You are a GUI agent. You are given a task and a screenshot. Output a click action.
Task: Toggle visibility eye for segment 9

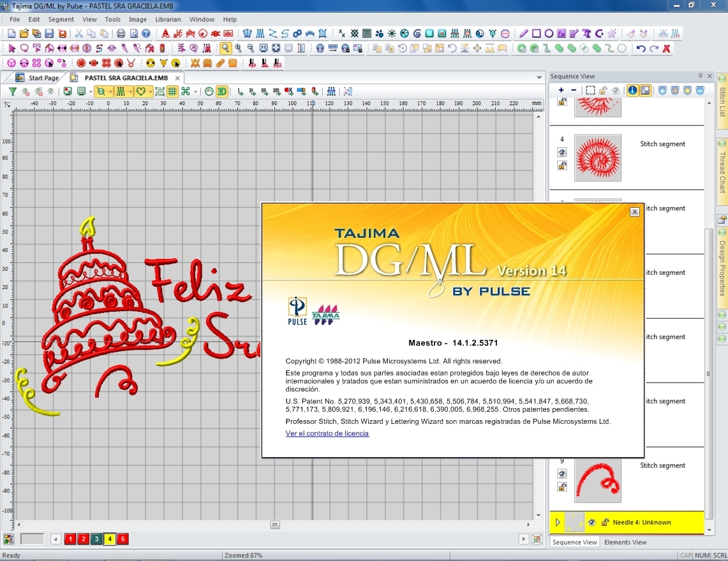coord(561,474)
